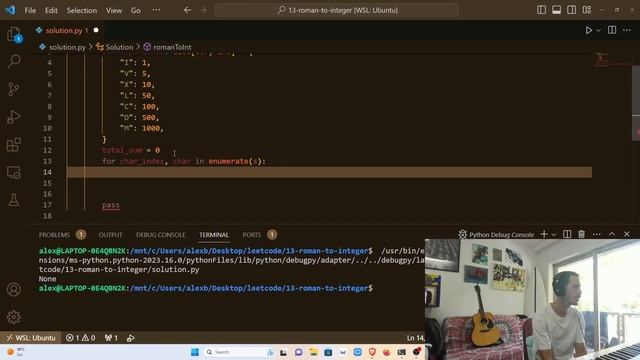Click the editor minimap preview
Image resolution: width=640 pixels, height=360 pixels.
click(612, 60)
